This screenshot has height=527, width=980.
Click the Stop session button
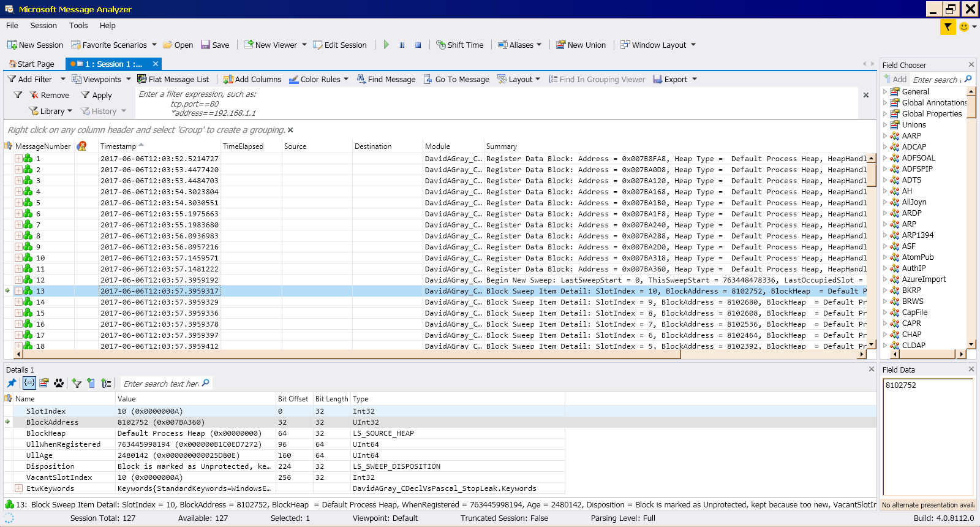pyautogui.click(x=418, y=45)
